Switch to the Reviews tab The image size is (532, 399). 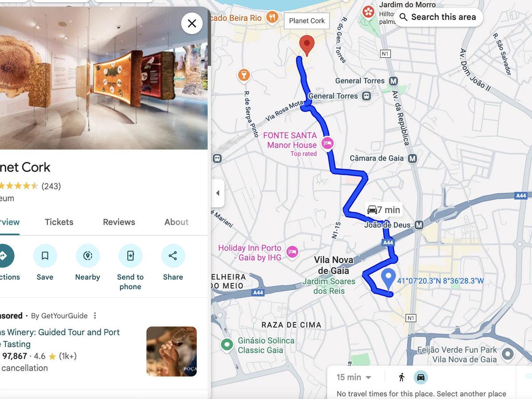(x=119, y=222)
